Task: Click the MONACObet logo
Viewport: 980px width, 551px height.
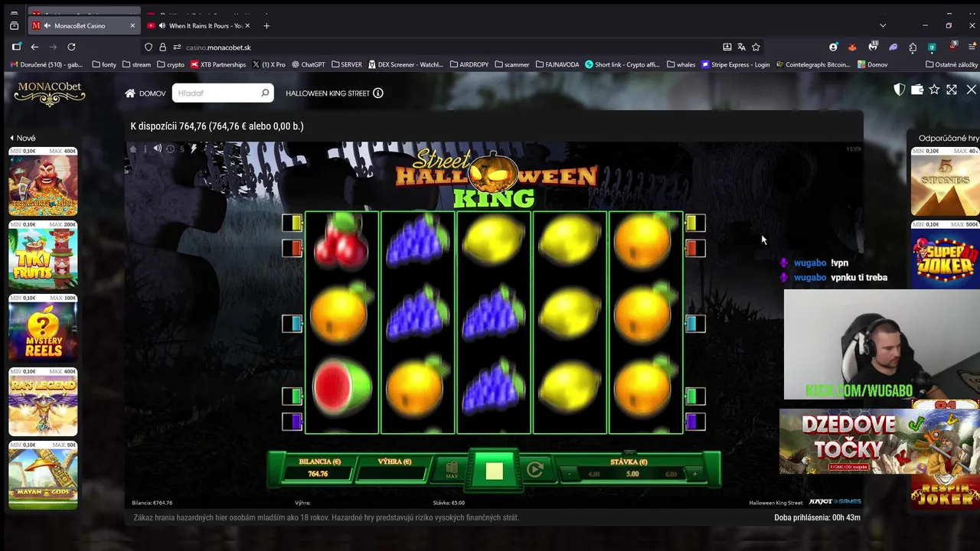Action: [x=50, y=93]
